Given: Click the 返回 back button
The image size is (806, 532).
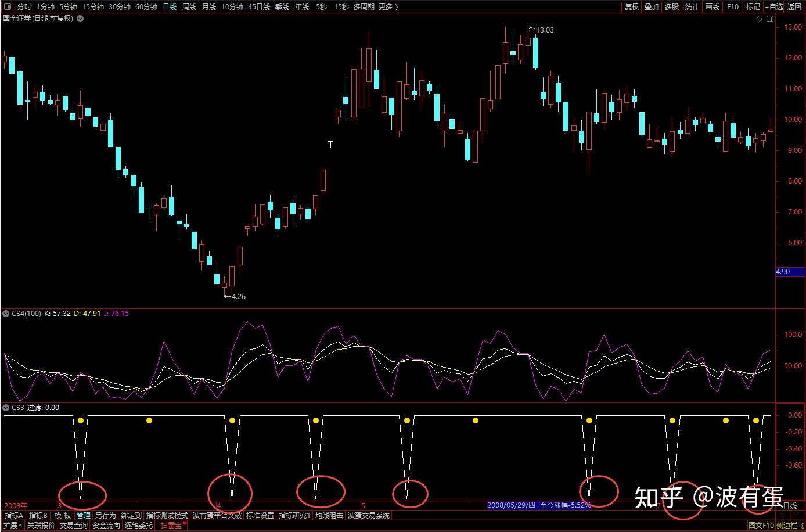Looking at the screenshot, I should coord(794,7).
